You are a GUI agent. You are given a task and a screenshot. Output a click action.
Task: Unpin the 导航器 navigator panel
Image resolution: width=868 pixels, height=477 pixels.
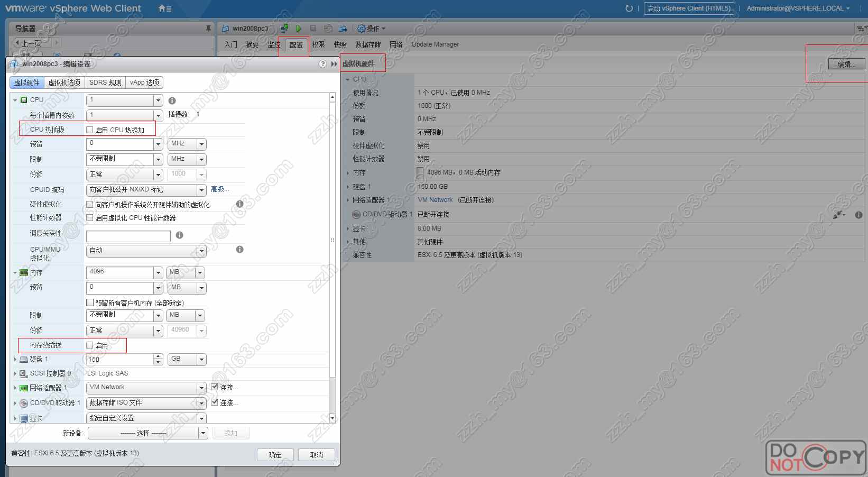point(208,28)
